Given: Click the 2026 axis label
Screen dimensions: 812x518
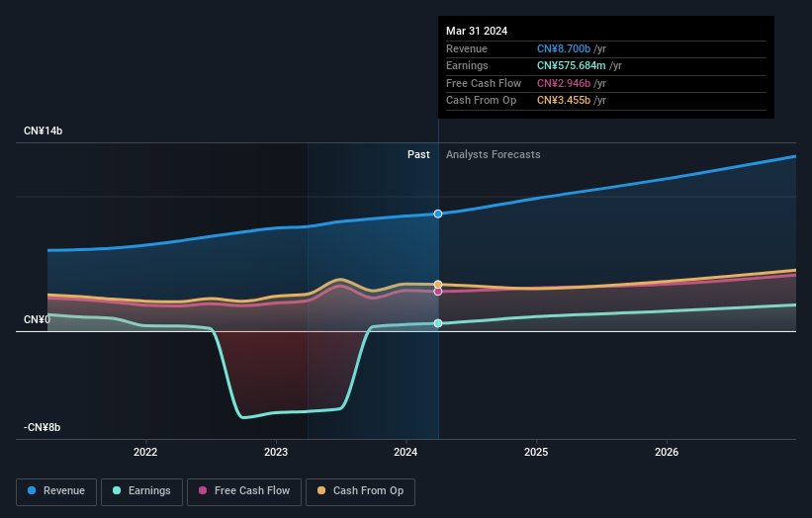Looking at the screenshot, I should click(667, 453).
